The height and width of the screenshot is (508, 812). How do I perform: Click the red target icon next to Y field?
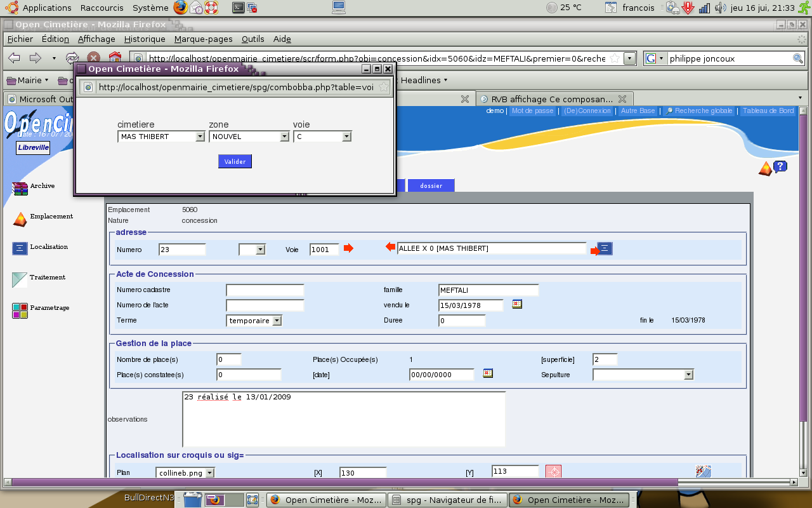pos(553,472)
